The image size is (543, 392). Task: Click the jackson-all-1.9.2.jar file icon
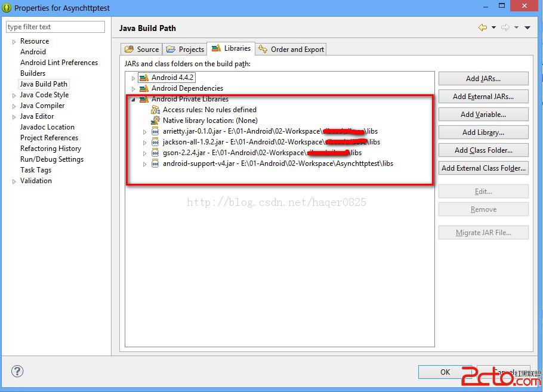[155, 143]
